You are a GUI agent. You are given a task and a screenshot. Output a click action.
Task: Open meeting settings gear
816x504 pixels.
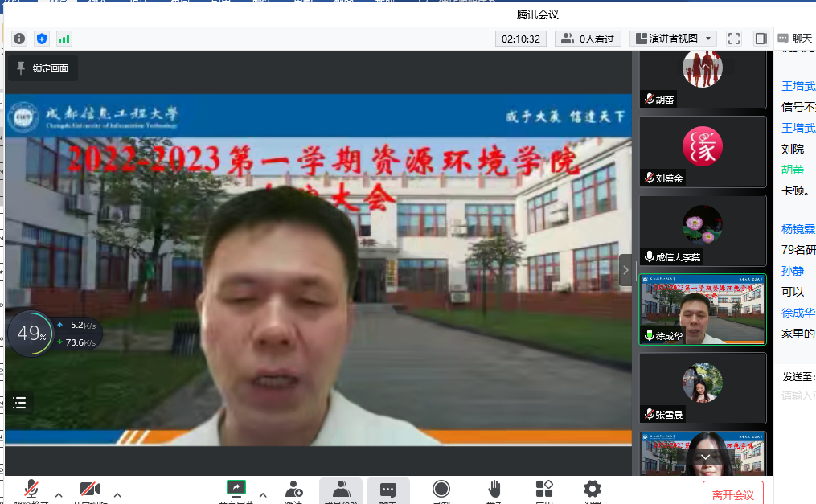[593, 490]
